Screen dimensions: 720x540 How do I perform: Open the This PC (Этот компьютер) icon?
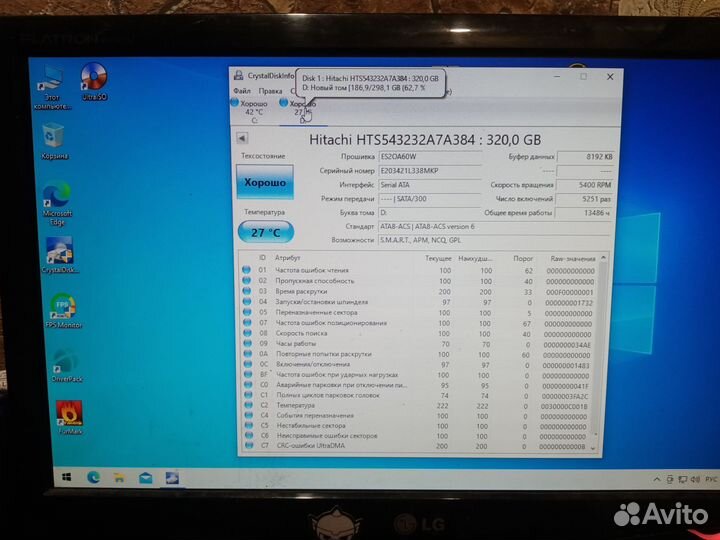tap(48, 79)
